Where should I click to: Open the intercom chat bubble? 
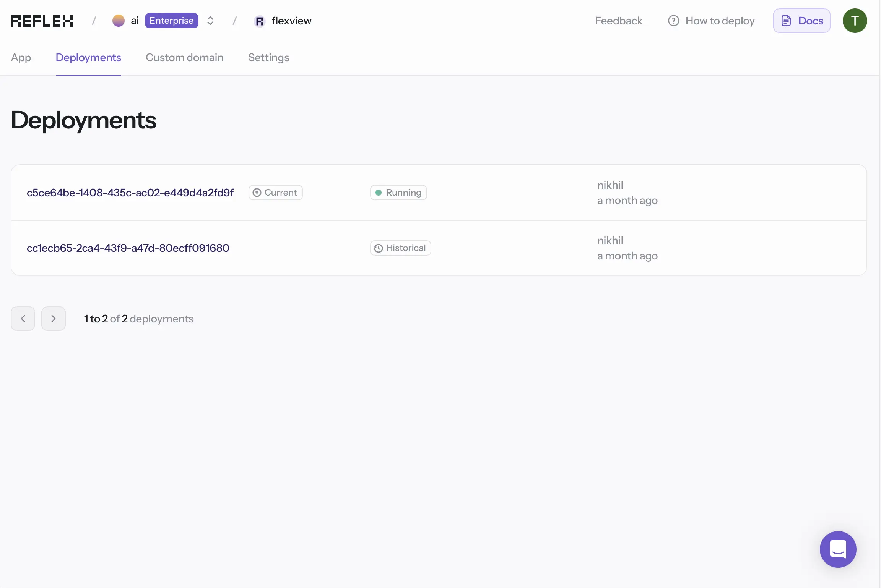point(838,549)
